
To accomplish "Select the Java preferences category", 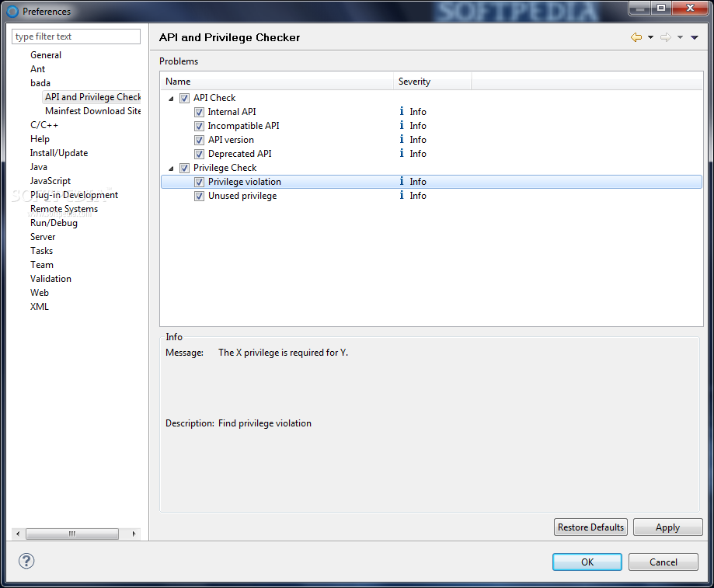I will (x=39, y=167).
